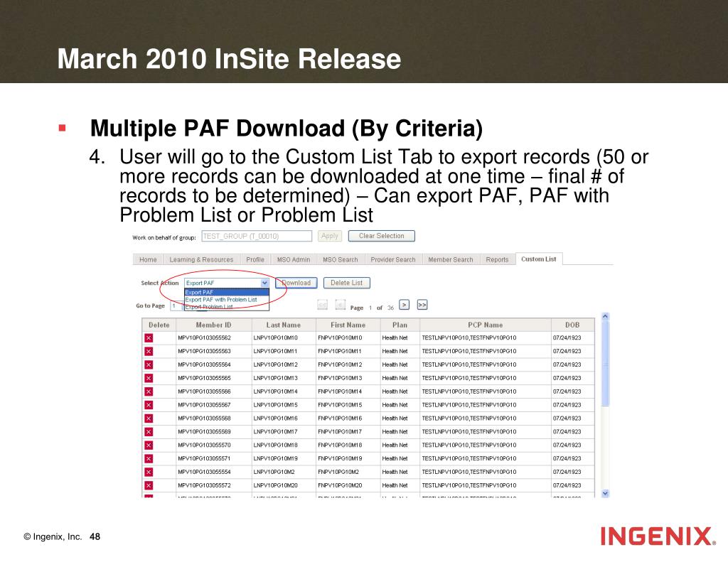Delete the row for member MPV10PG103055570
The width and height of the screenshot is (728, 562).
pyautogui.click(x=149, y=445)
